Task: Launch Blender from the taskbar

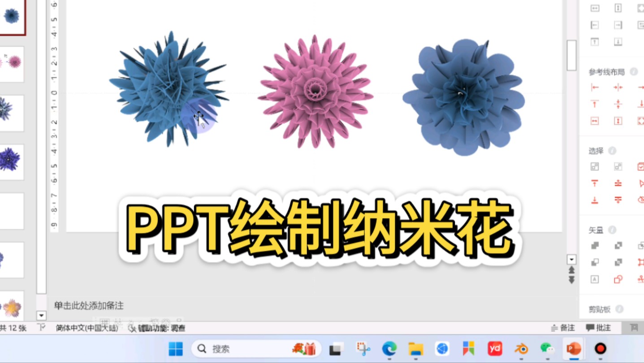Action: (520, 349)
